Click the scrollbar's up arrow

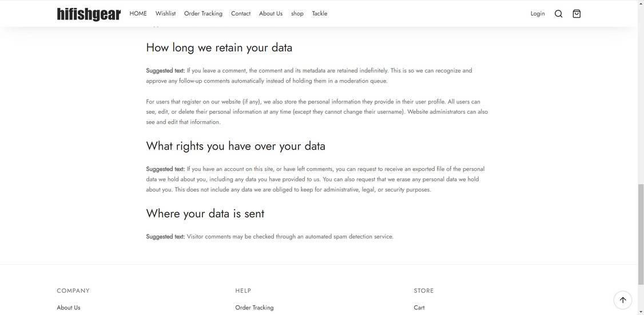coord(641,3)
